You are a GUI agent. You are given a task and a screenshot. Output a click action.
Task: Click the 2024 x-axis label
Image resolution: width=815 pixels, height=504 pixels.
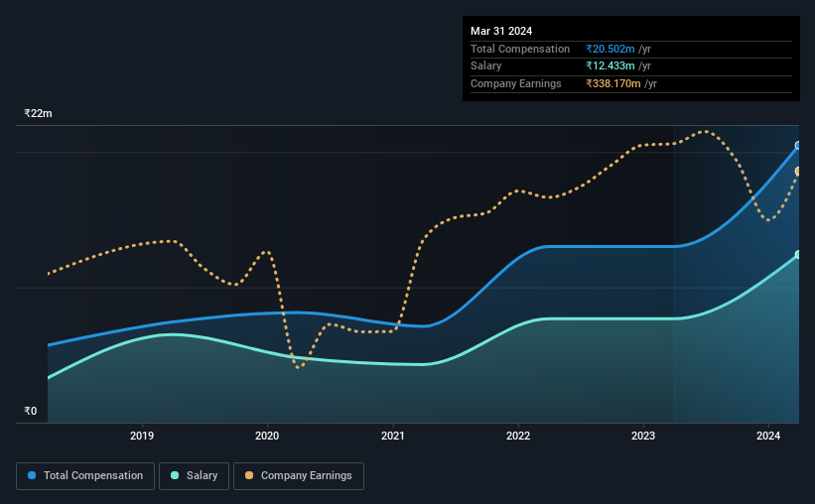pos(768,436)
